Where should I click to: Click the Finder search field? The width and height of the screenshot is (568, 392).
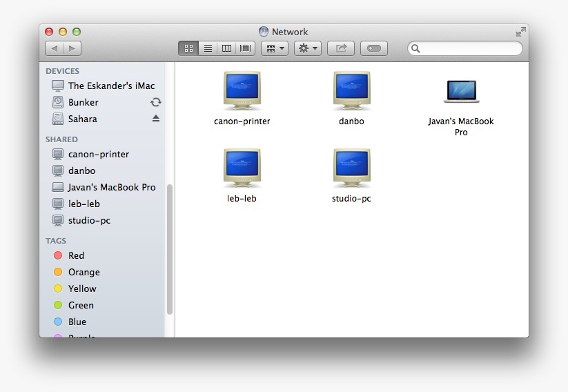tap(469, 48)
